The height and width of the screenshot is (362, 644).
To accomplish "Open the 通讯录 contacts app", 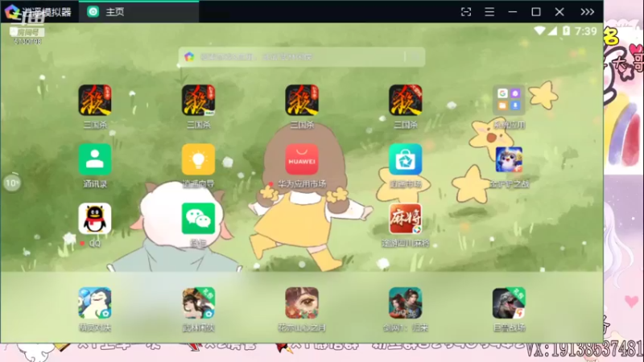I will point(95,159).
